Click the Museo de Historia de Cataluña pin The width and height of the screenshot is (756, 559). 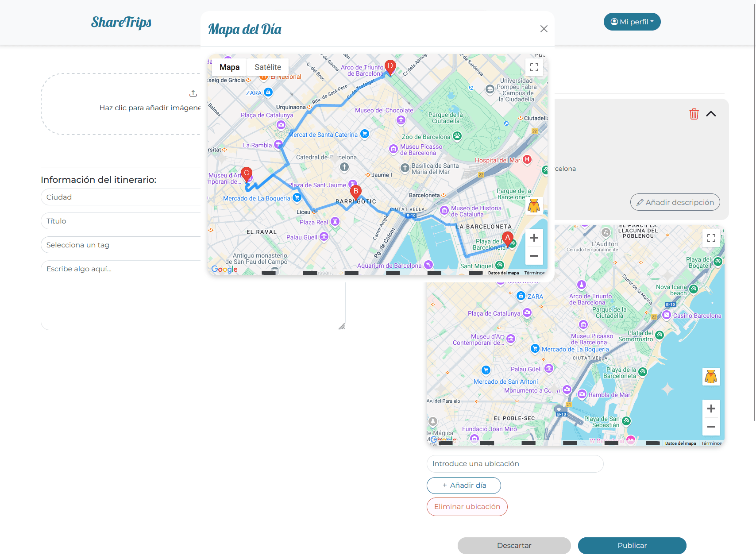pyautogui.click(x=444, y=211)
